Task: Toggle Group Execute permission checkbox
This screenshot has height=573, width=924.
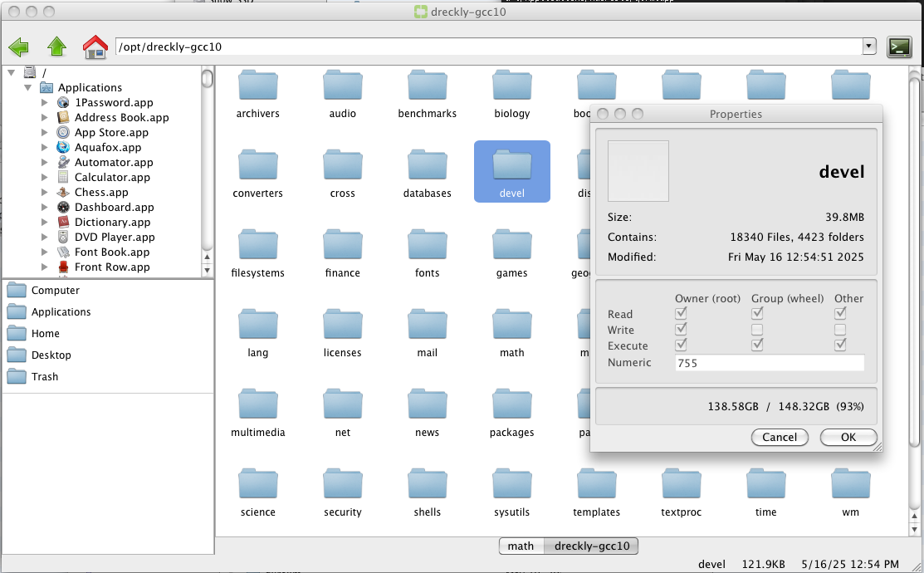Action: (x=757, y=345)
